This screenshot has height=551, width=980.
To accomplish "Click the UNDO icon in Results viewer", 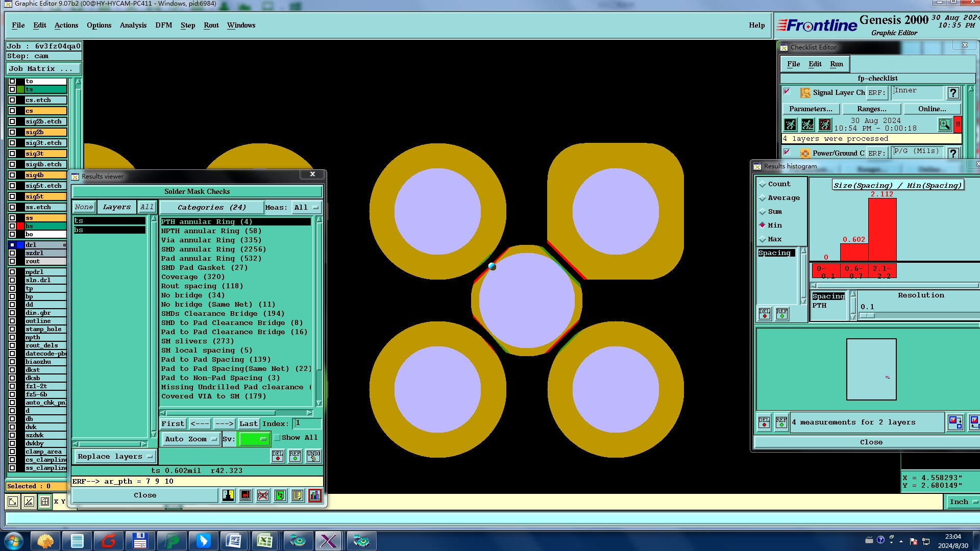I will (x=313, y=456).
